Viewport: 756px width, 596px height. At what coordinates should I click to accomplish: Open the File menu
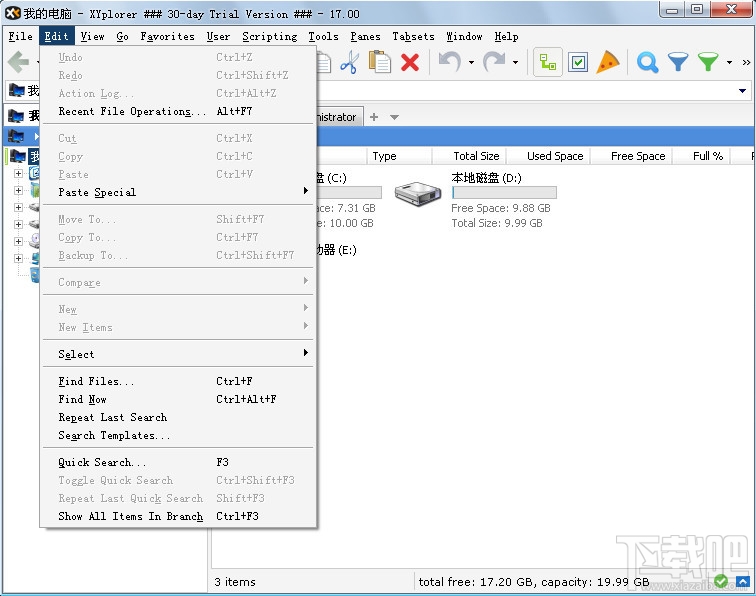tap(21, 36)
